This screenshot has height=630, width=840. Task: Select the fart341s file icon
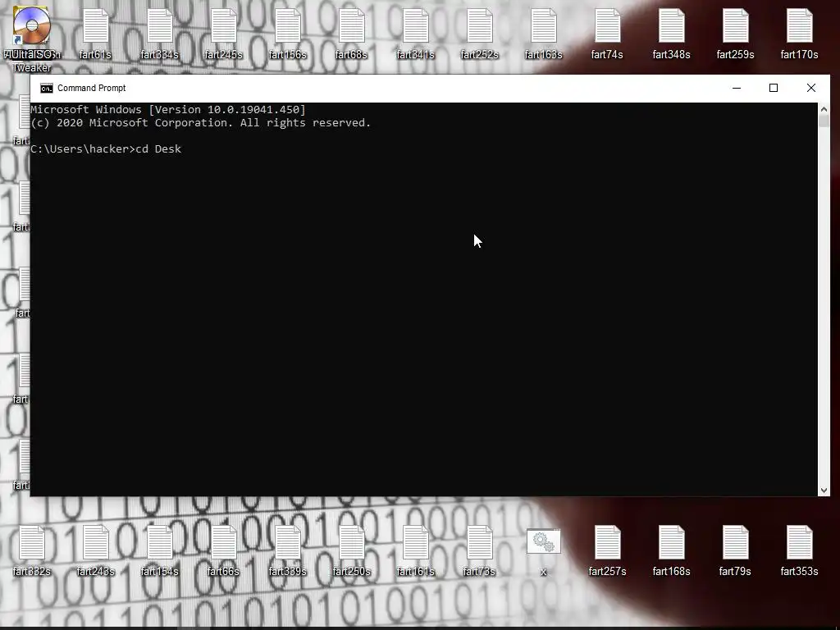point(416,25)
